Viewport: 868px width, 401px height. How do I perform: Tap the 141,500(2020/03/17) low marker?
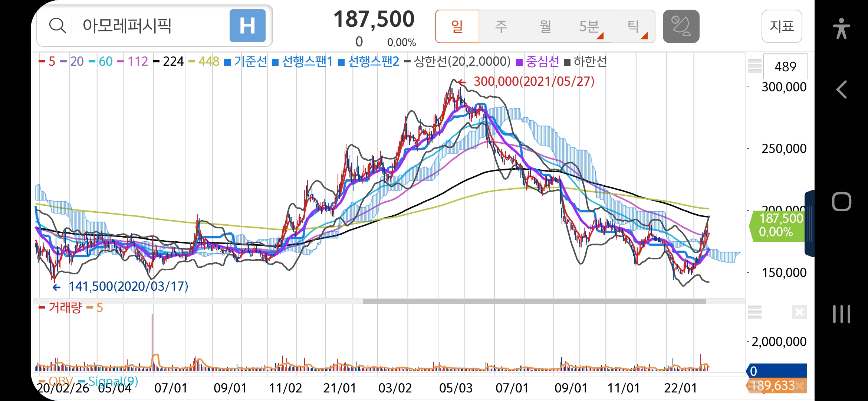coord(120,286)
